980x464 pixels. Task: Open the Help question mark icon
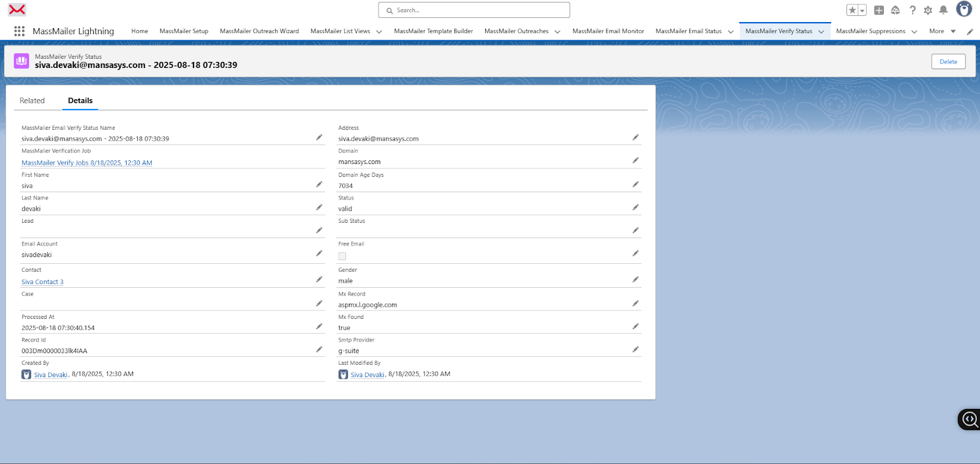click(913, 10)
